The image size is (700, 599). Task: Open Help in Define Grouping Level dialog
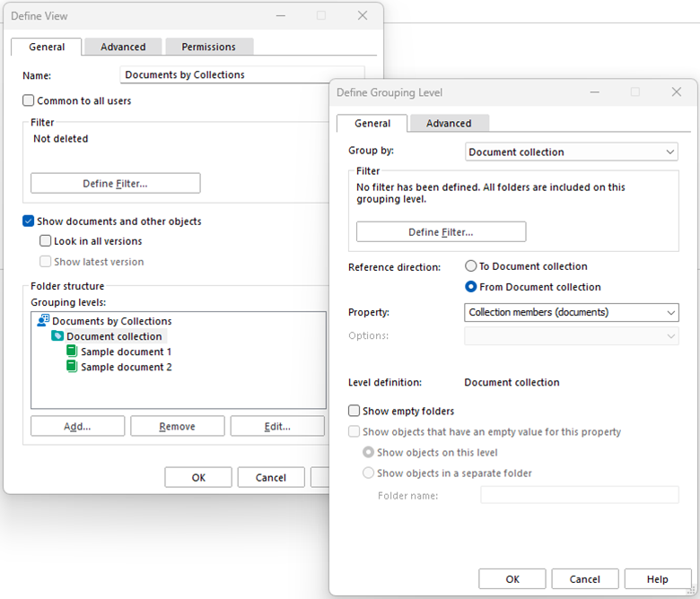coord(658,579)
